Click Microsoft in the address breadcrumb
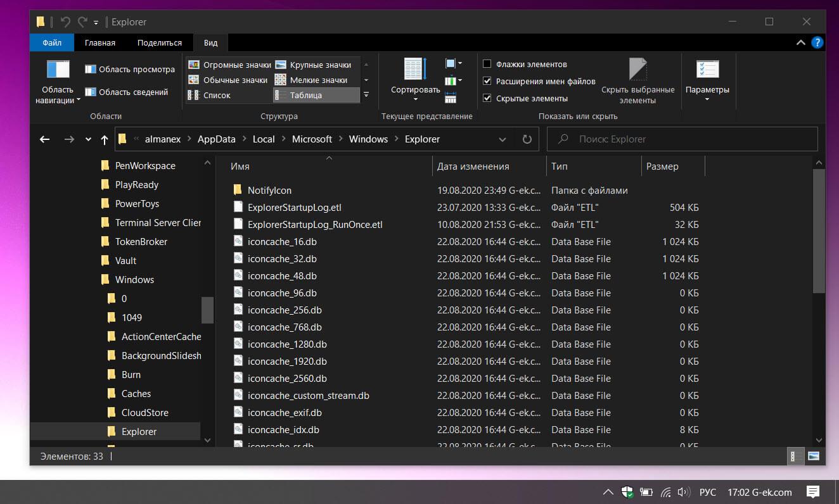Image resolution: width=839 pixels, height=504 pixels. click(312, 139)
